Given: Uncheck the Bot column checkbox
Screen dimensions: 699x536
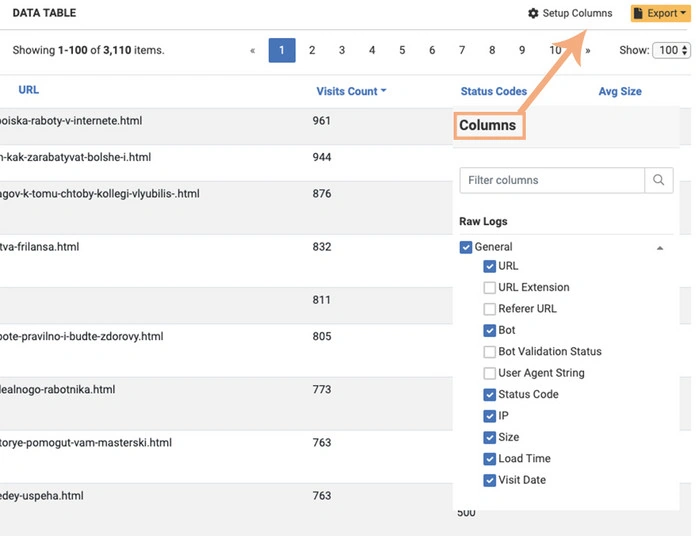Looking at the screenshot, I should (x=489, y=330).
